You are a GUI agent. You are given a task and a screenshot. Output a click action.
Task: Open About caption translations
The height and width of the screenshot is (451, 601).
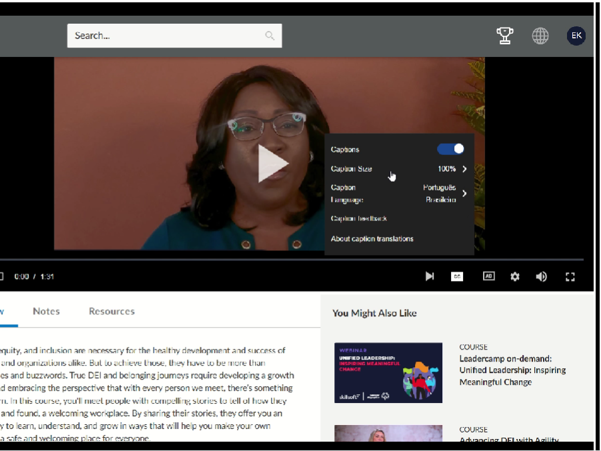[x=372, y=239]
